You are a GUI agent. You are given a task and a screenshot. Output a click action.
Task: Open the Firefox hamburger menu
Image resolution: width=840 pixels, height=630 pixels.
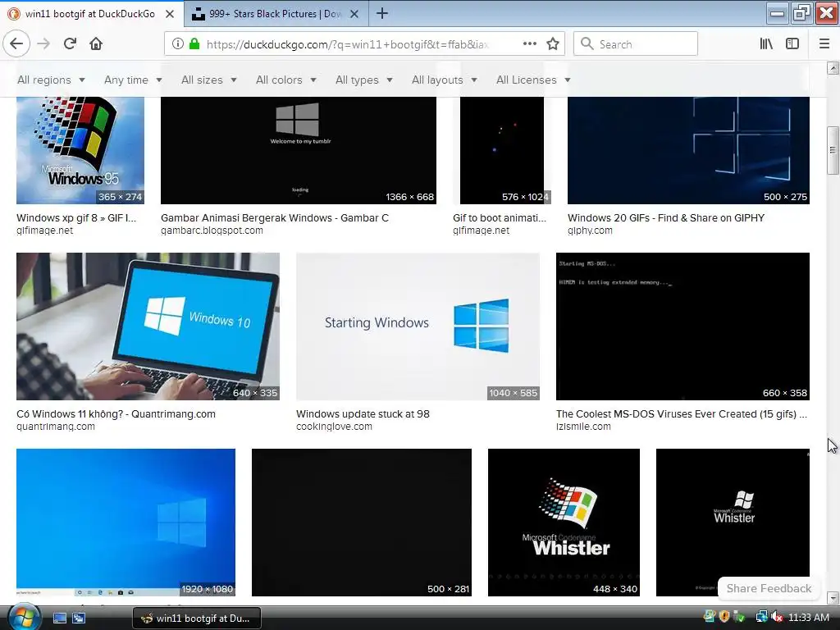[x=824, y=44]
